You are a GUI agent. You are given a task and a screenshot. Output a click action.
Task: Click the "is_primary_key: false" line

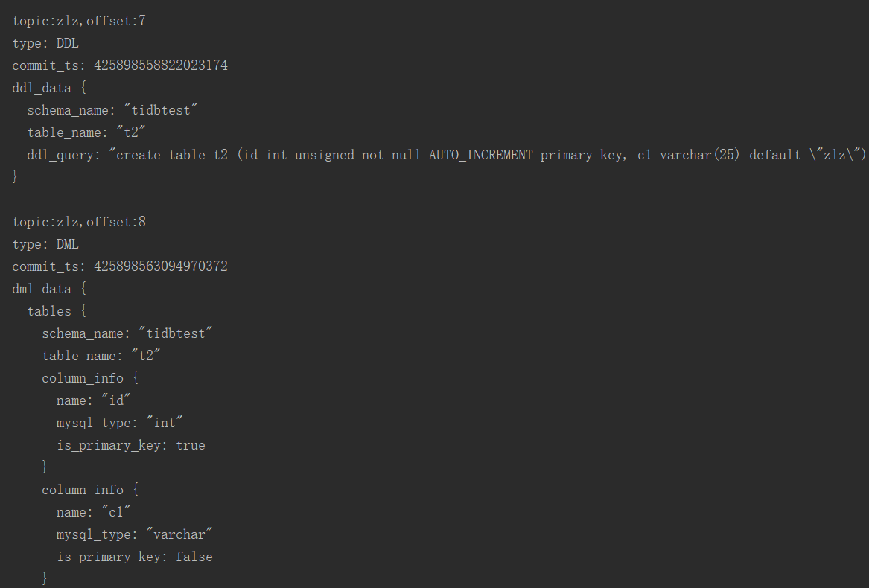click(135, 557)
